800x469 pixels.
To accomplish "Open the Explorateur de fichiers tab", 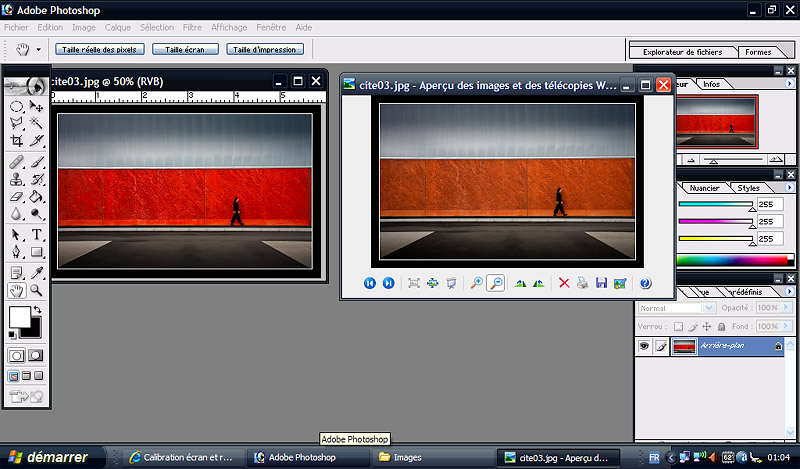I will [683, 52].
